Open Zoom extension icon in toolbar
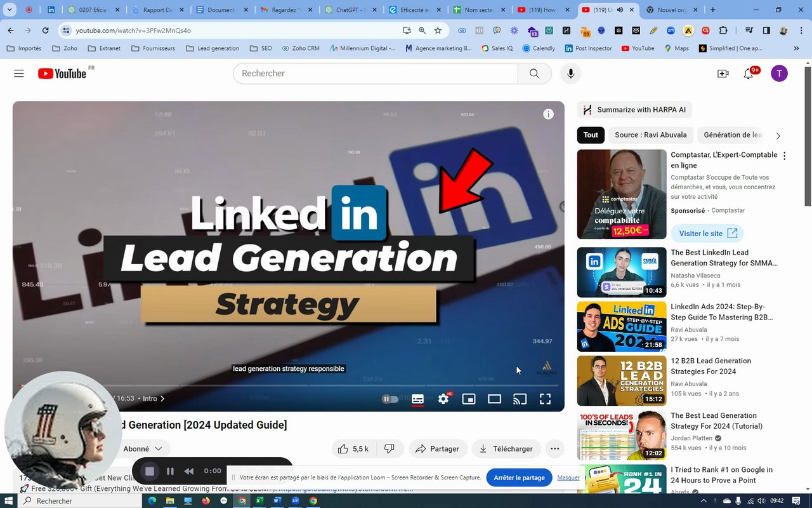Image resolution: width=812 pixels, height=508 pixels. (671, 30)
